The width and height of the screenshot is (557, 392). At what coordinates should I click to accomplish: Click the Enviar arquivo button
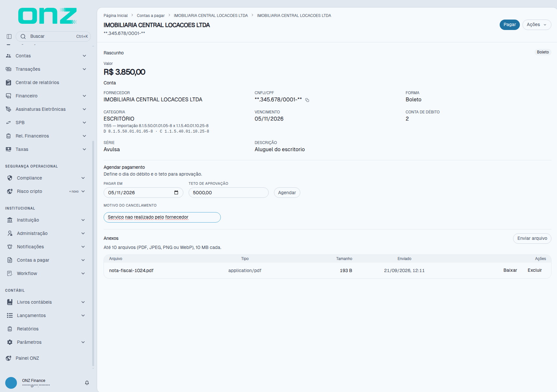[532, 239]
